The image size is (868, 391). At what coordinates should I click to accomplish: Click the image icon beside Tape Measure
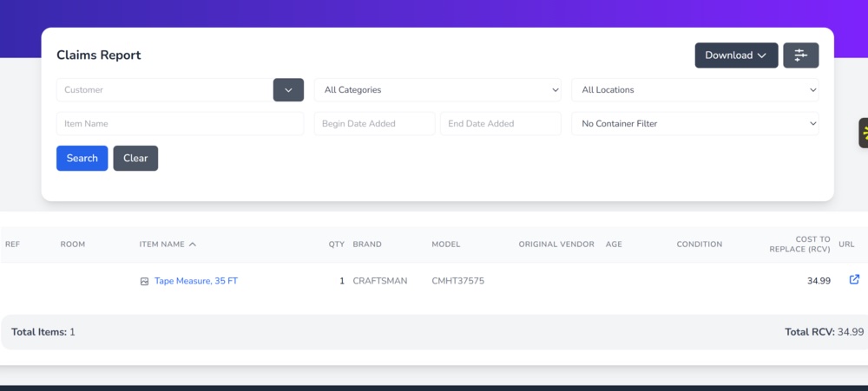[x=144, y=282]
